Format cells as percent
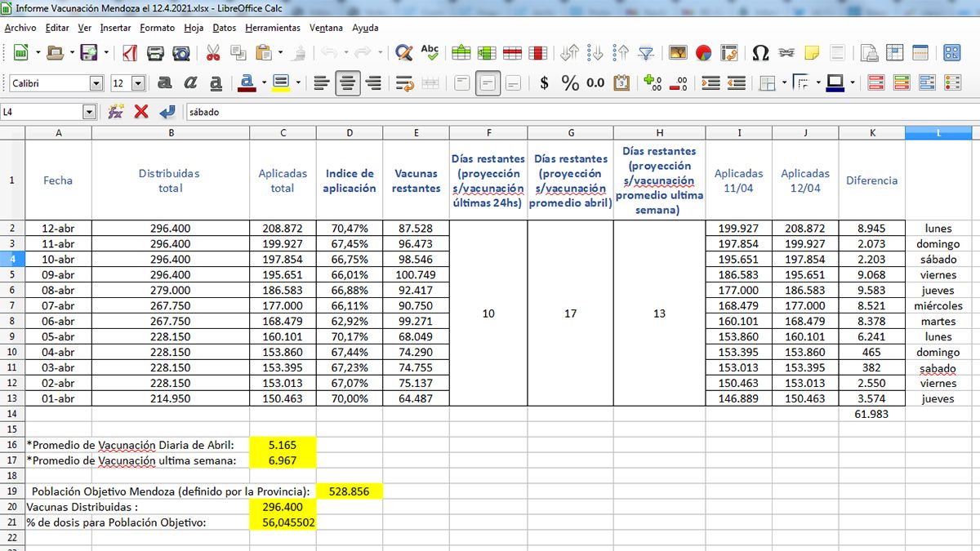980x551 pixels. [x=570, y=83]
